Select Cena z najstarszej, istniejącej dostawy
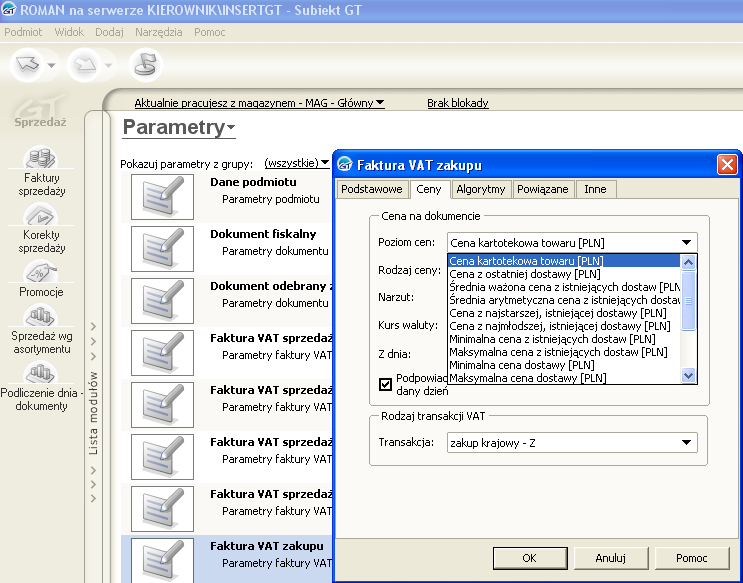This screenshot has width=743, height=583. coord(564,313)
